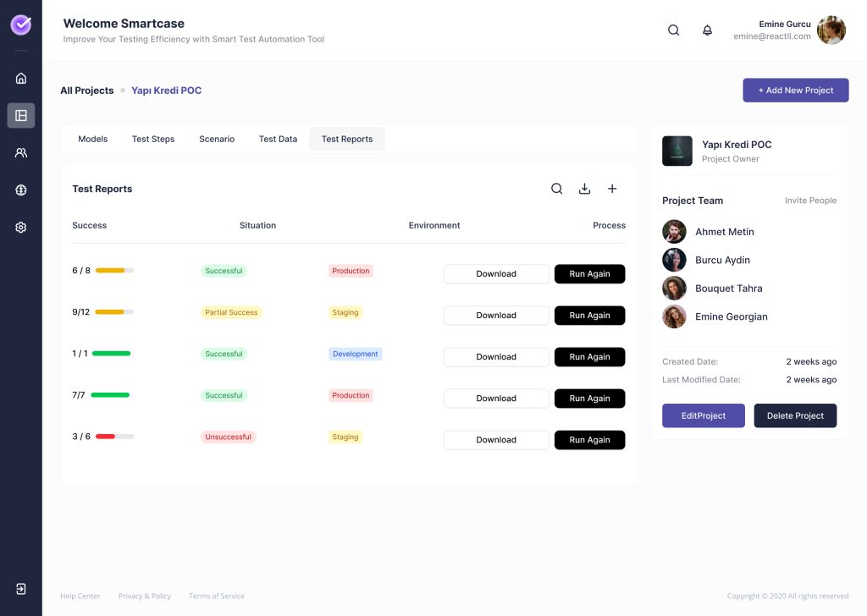Download the 3 / 6 unsuccessful report
Screen dimensions: 867x616
point(496,440)
